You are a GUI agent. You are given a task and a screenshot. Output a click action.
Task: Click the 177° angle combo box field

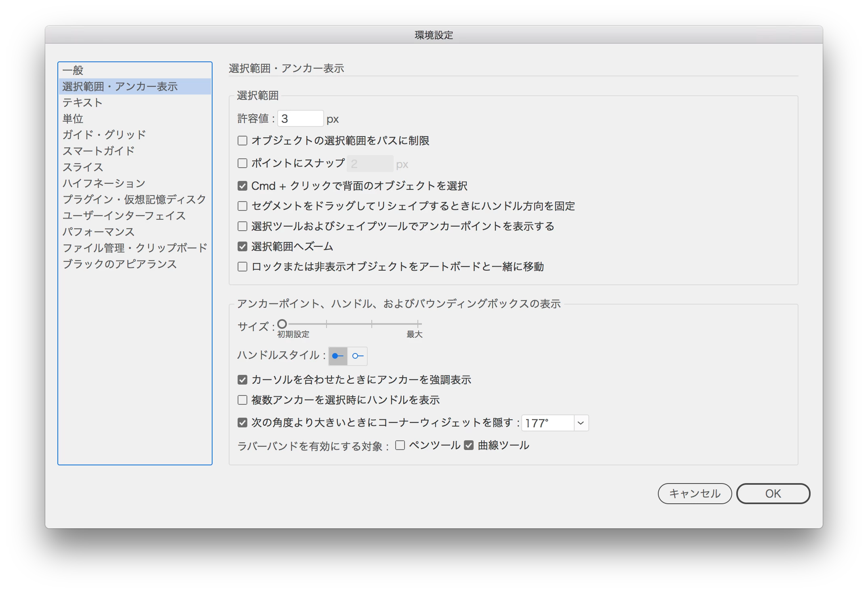(548, 423)
